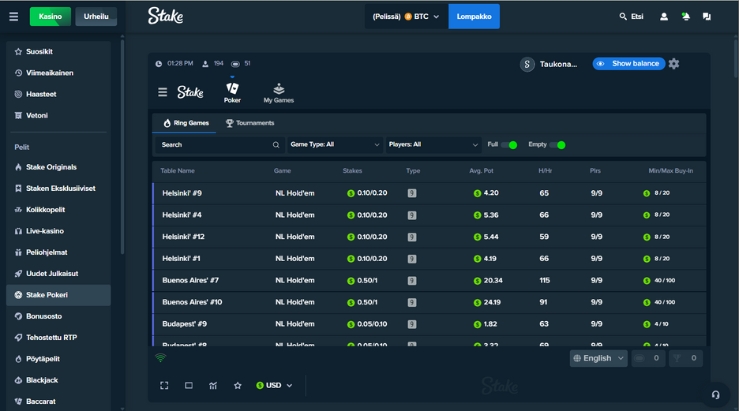The width and height of the screenshot is (740, 411).
Task: Open the BTC currency dropdown
Action: (406, 17)
